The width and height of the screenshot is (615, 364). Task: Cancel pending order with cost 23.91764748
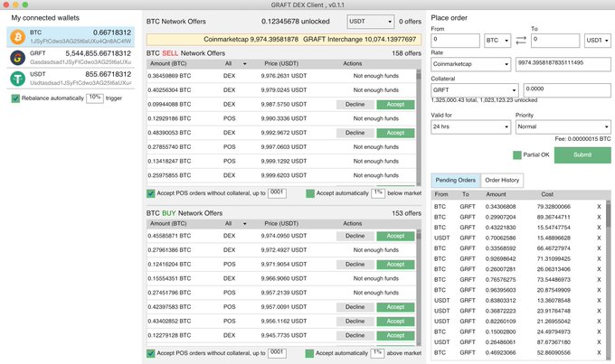(x=599, y=311)
